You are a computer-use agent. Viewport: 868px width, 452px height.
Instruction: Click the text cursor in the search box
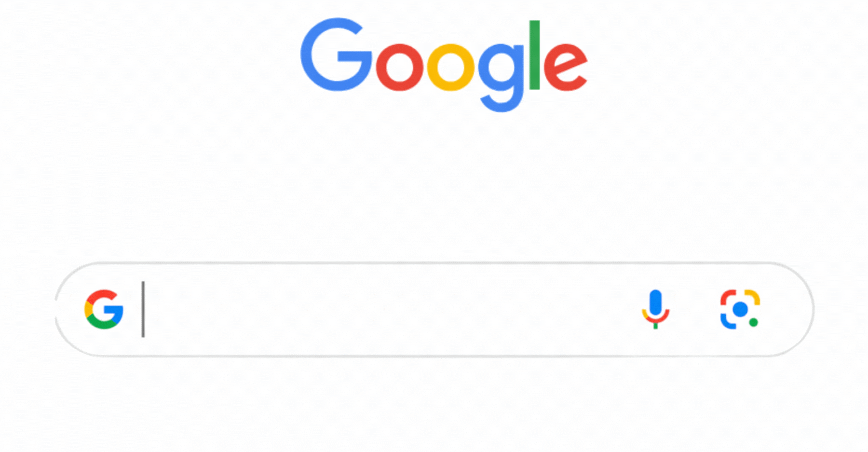pyautogui.click(x=143, y=309)
